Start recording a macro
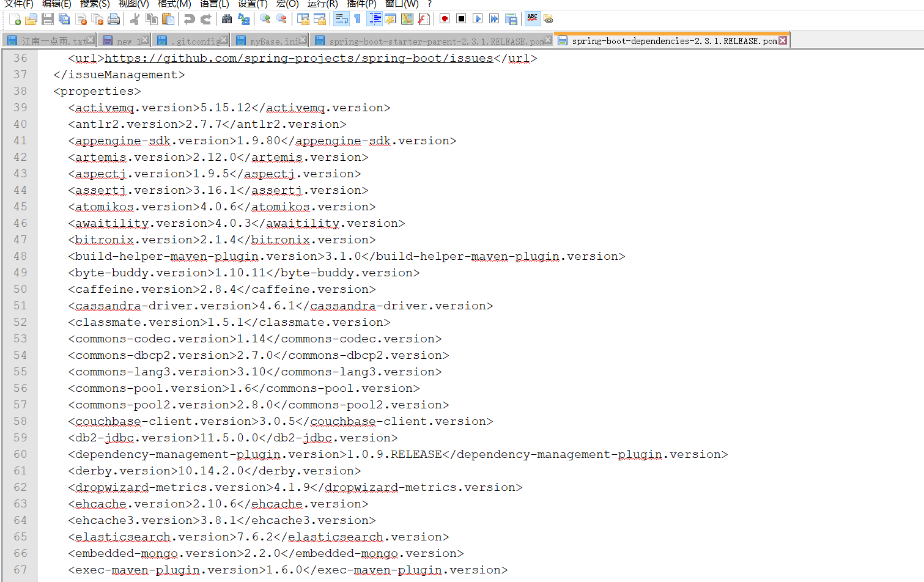 pyautogui.click(x=445, y=19)
